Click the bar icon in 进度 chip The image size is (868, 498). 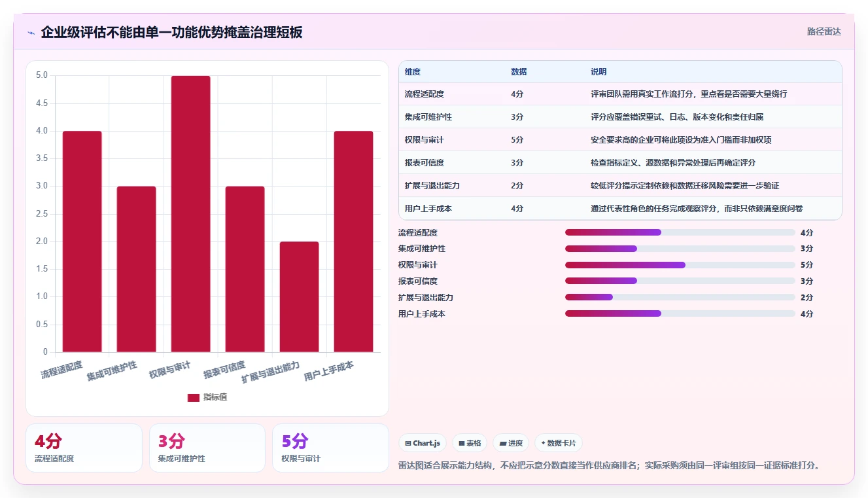pyautogui.click(x=502, y=444)
